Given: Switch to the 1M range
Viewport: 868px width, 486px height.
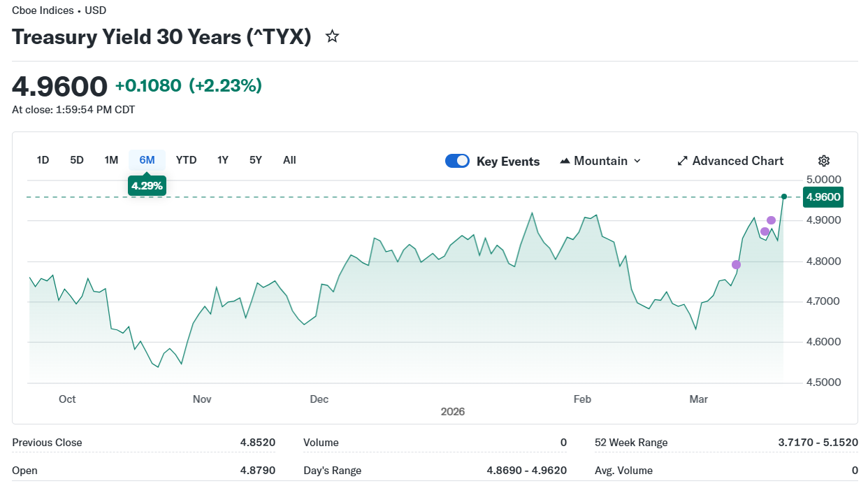Looking at the screenshot, I should click(111, 160).
